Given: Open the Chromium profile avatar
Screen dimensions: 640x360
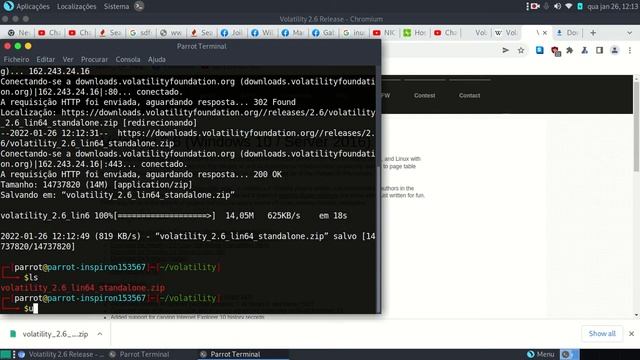Looking at the screenshot, I should [x=614, y=51].
